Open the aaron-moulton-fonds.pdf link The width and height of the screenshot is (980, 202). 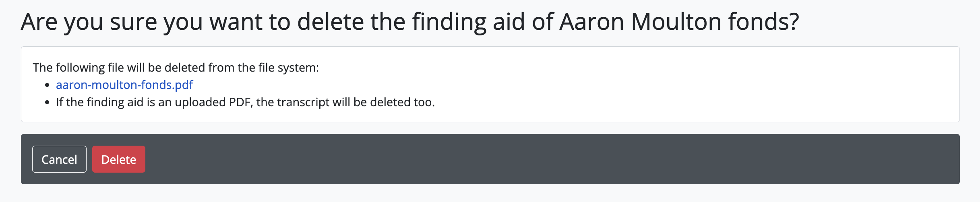pos(124,85)
